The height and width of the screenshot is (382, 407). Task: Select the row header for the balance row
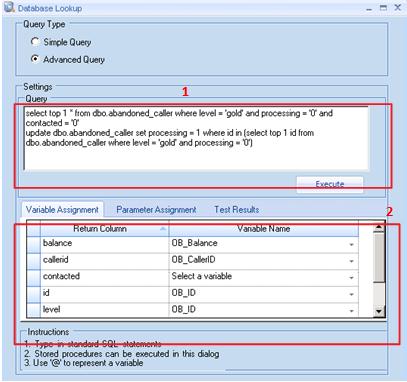(33, 245)
